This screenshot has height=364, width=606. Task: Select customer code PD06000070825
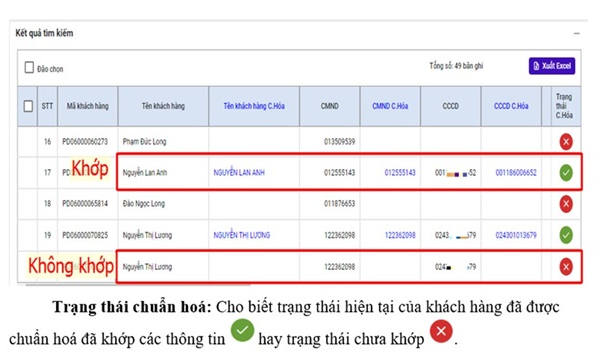click(85, 235)
